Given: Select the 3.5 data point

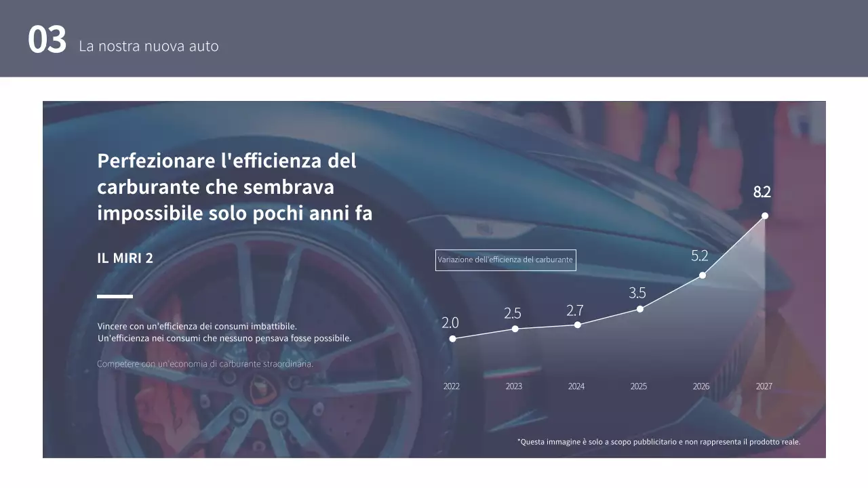Looking at the screenshot, I should click(639, 308).
